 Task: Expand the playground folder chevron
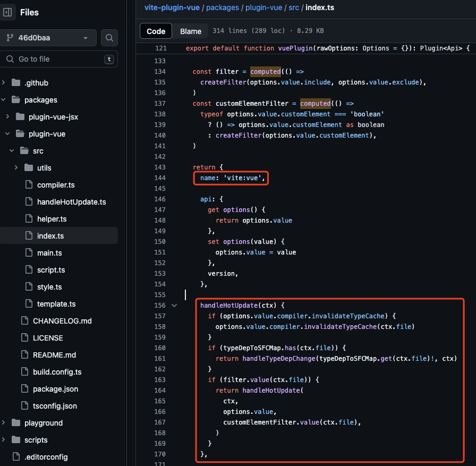(3, 422)
